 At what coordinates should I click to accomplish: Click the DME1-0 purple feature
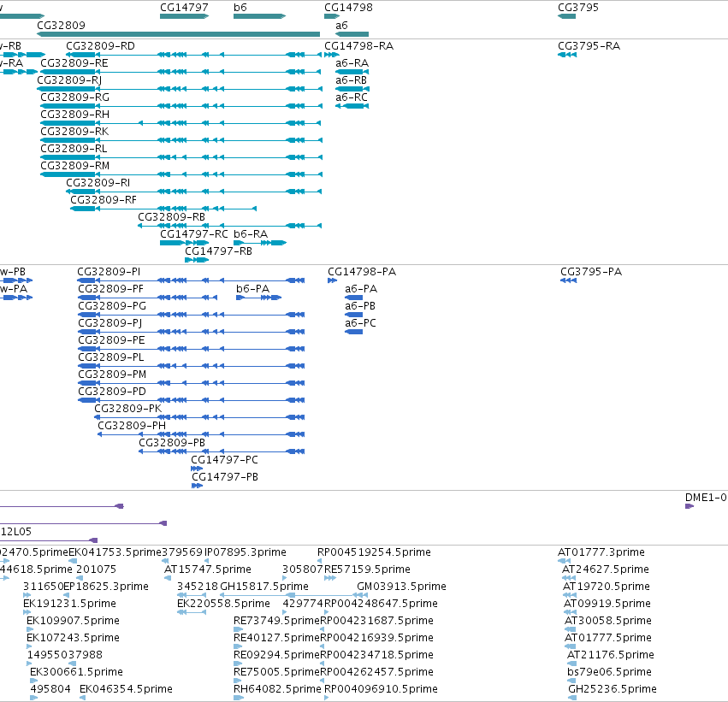pyautogui.click(x=690, y=506)
